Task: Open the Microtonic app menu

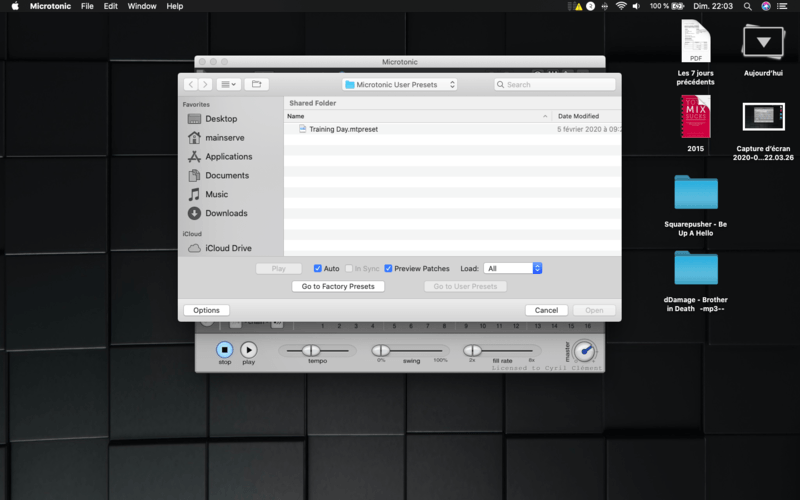Action: (x=50, y=6)
